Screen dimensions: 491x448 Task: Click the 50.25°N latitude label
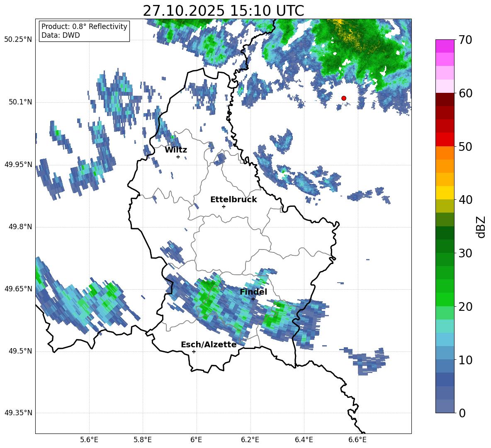[18, 40]
